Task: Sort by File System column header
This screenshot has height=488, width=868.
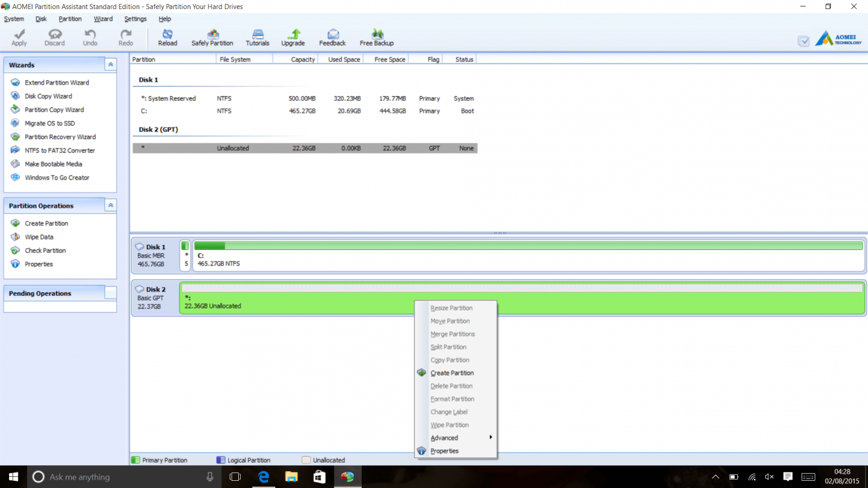Action: 244,59
